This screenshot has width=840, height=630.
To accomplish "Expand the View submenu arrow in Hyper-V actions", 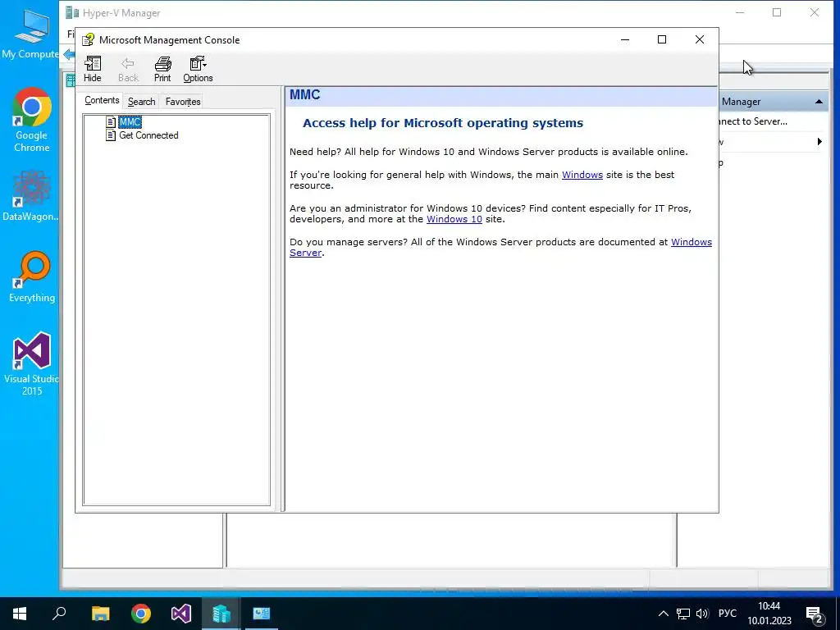I will point(819,142).
